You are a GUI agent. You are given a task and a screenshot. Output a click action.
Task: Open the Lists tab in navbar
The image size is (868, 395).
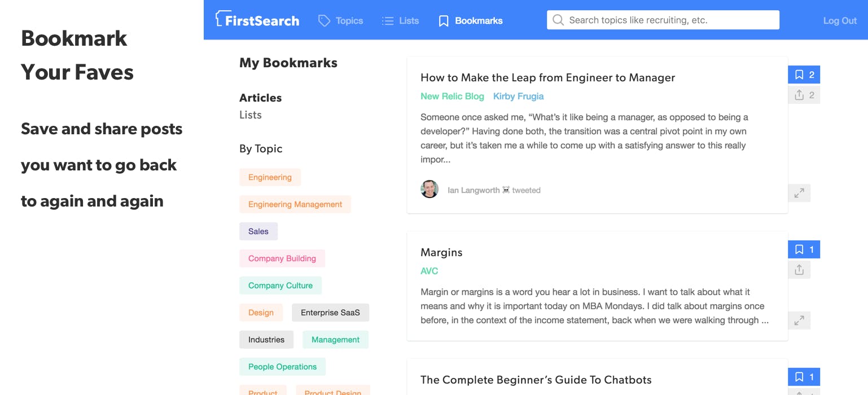click(400, 21)
